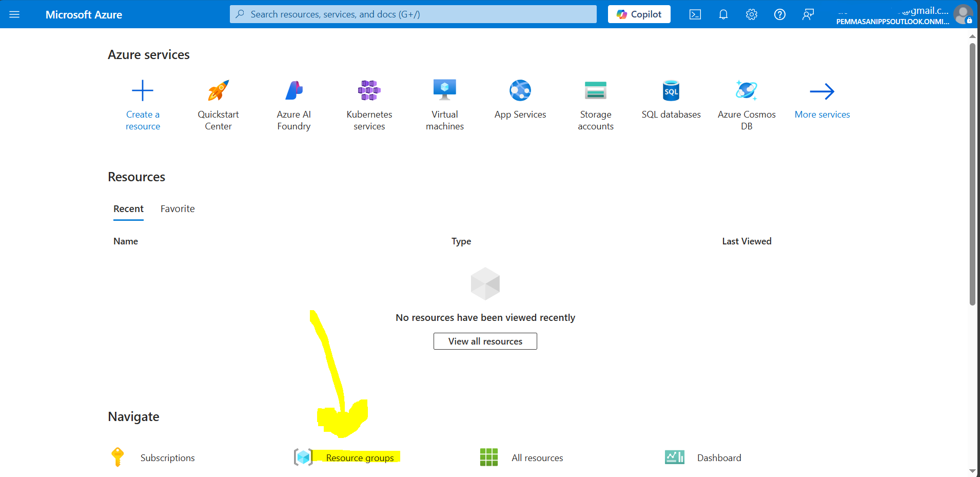980x477 pixels.
Task: Open the help and support icon
Action: (x=780, y=14)
